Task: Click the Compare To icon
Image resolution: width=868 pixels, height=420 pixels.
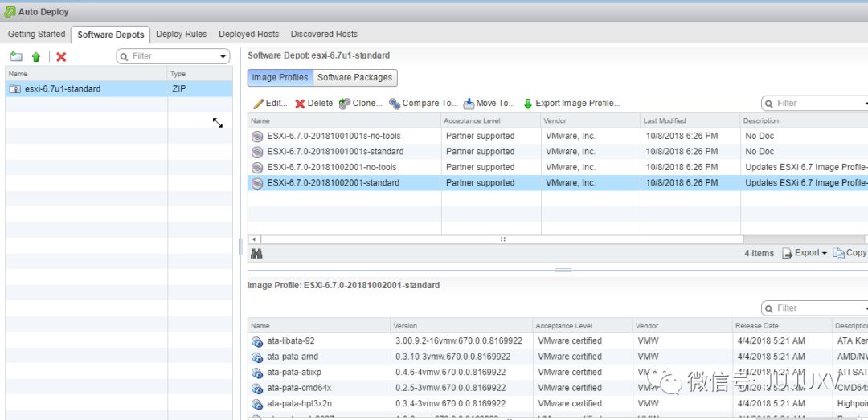Action: (x=395, y=104)
